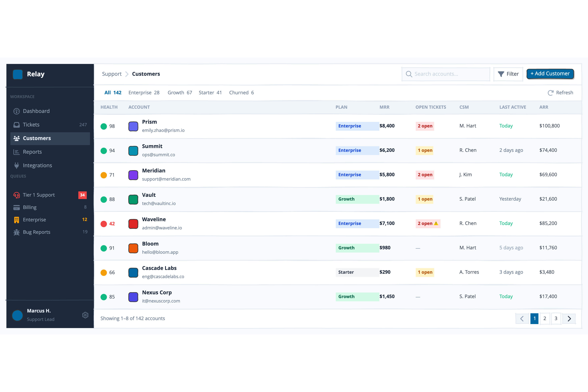Go to page 2
Viewport: 588px width, 392px height.
point(544,318)
